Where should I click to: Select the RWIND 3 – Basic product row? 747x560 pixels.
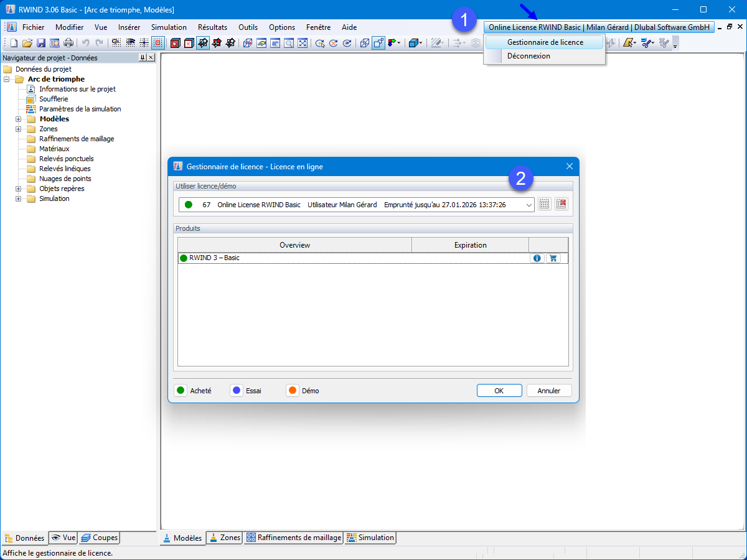tap(373, 258)
